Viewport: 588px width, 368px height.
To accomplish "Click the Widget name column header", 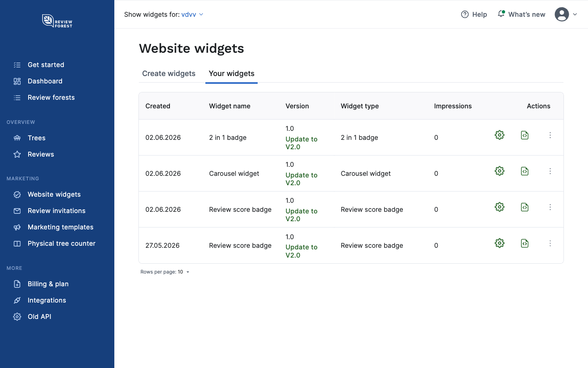I will 229,106.
